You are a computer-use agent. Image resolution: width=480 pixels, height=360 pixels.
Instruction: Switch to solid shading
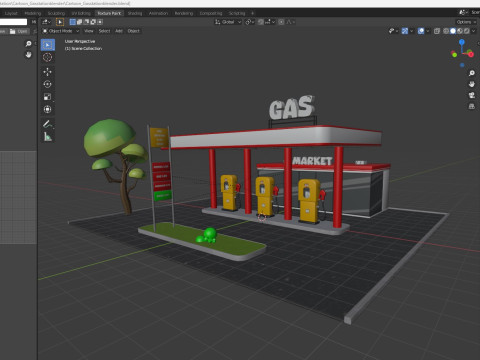click(x=453, y=31)
